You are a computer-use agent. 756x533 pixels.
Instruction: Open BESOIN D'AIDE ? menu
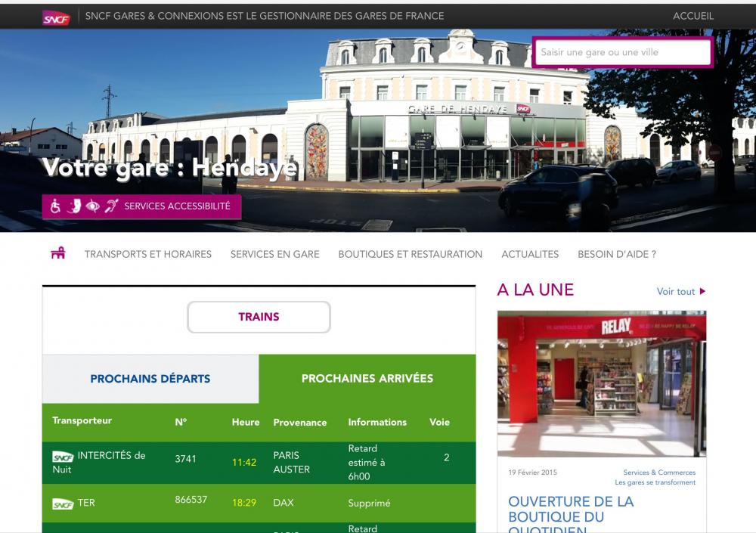[x=617, y=254]
